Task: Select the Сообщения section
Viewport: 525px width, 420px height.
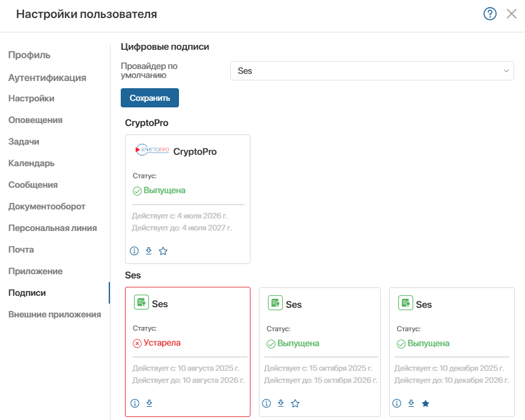Action: pos(33,185)
